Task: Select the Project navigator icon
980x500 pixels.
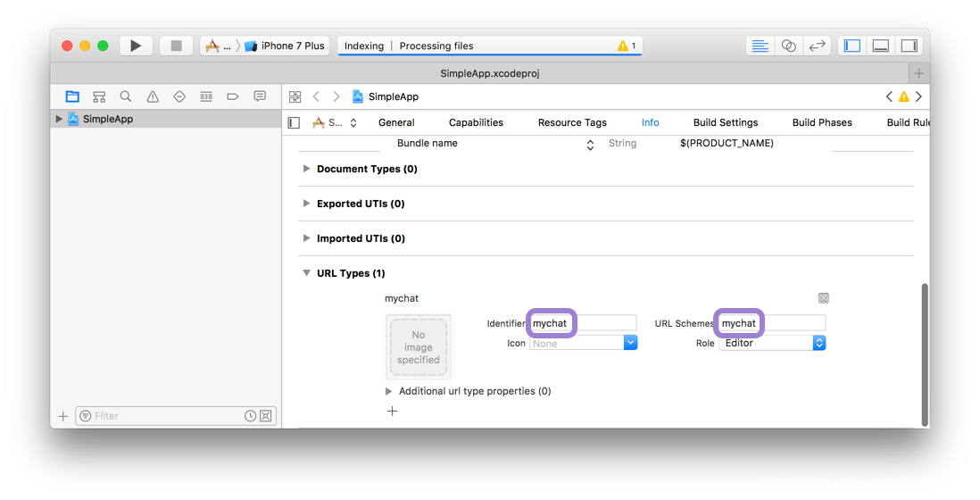Action: [x=72, y=96]
